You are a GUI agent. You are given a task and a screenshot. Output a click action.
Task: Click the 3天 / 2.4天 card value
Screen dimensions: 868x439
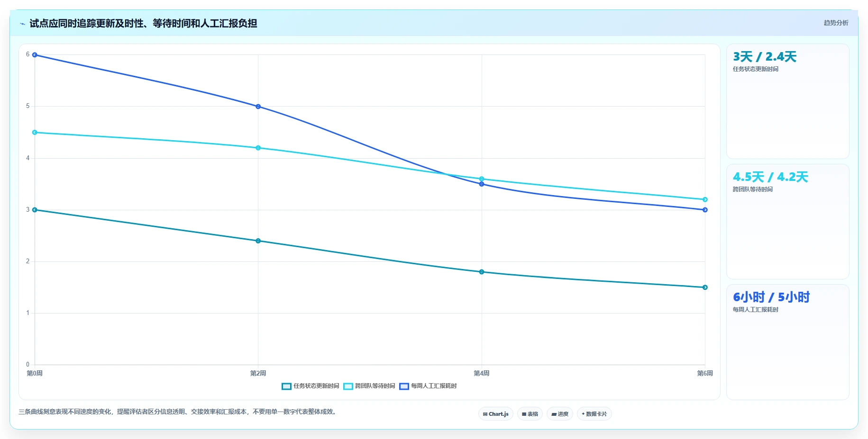(765, 57)
